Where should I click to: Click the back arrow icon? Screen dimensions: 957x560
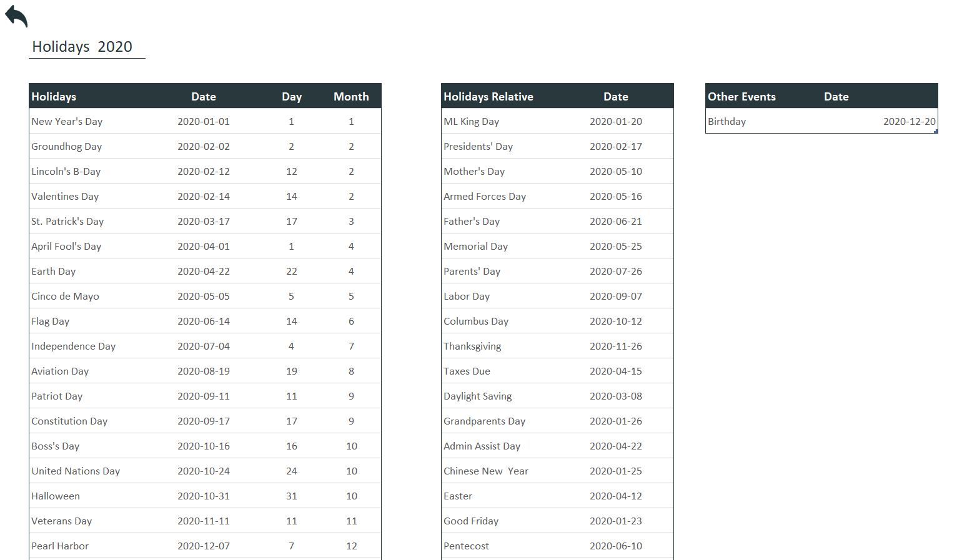(x=16, y=16)
